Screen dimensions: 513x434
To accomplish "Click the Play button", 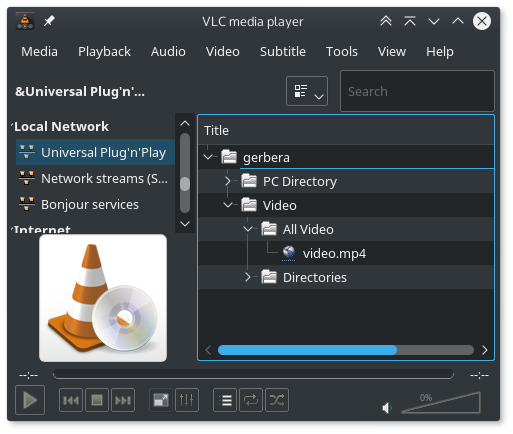I will (x=30, y=400).
